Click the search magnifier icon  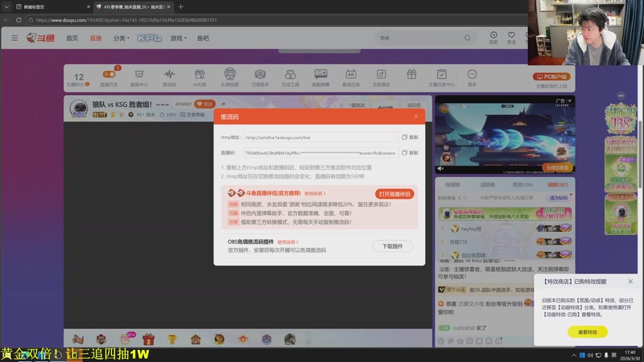tap(468, 38)
